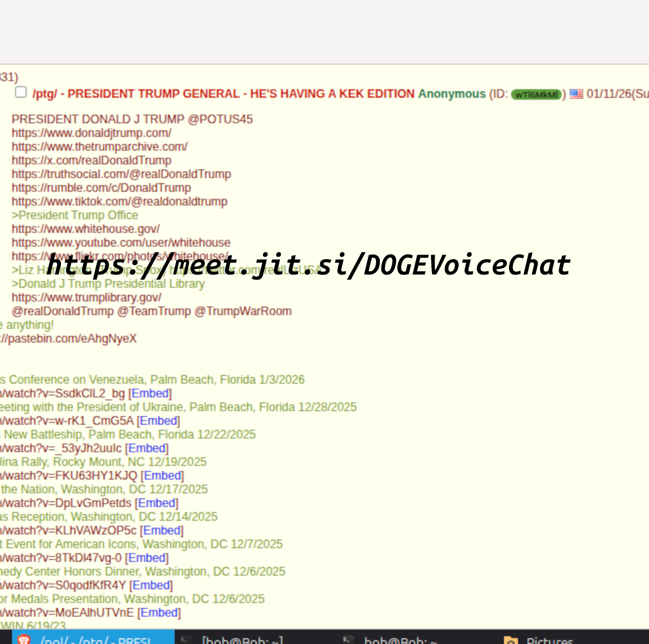This screenshot has height=644, width=649.
Task: Open the trumplibrary.gov link
Action: tap(87, 297)
